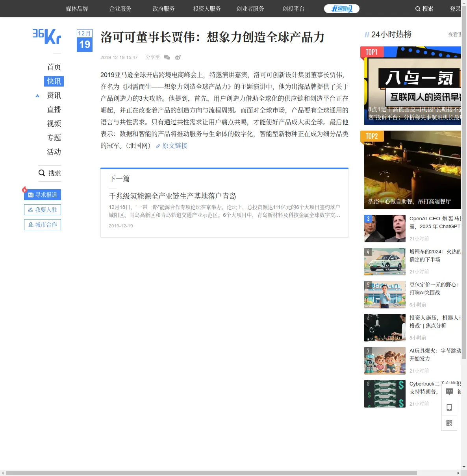
Task: Open thumbnail of AI玩具爆火 article
Action: (x=385, y=361)
